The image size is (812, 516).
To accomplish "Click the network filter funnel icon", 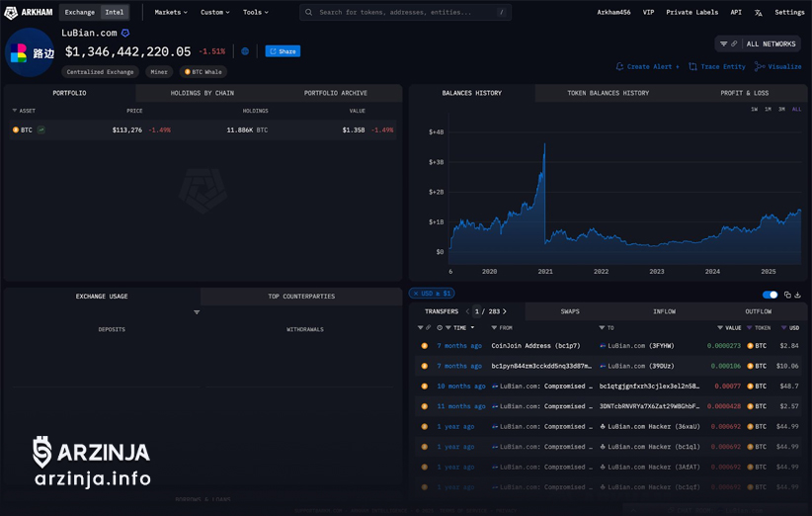I will 723,44.
